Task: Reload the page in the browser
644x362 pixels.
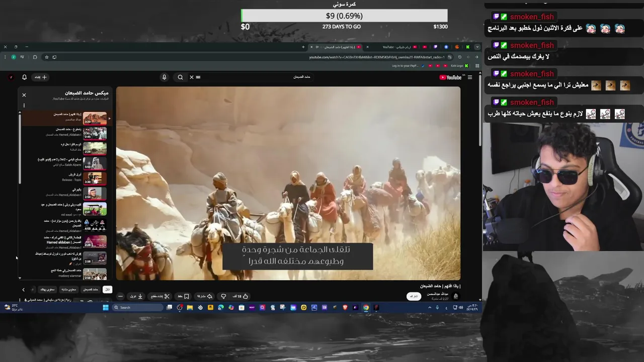Action: click(x=459, y=57)
